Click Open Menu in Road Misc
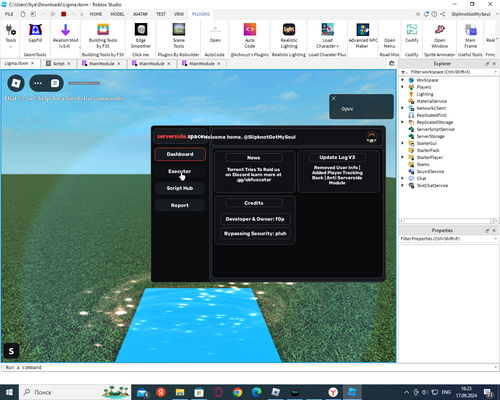 (x=389, y=43)
